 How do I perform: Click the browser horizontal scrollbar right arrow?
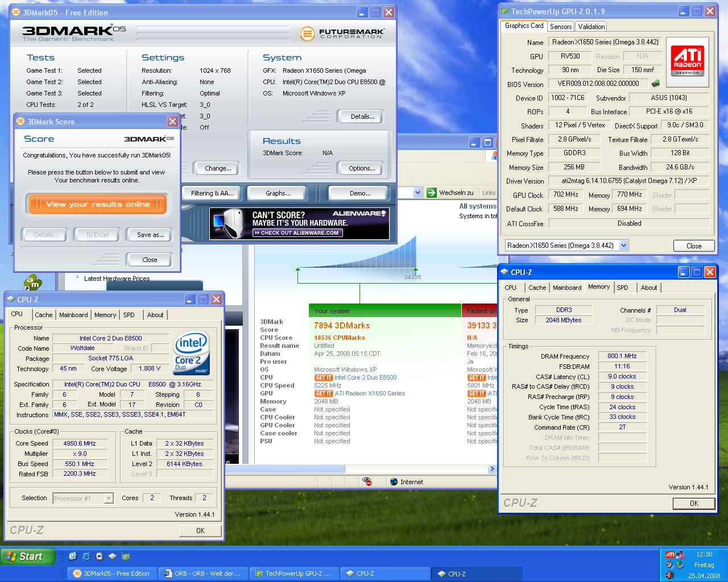(492, 469)
